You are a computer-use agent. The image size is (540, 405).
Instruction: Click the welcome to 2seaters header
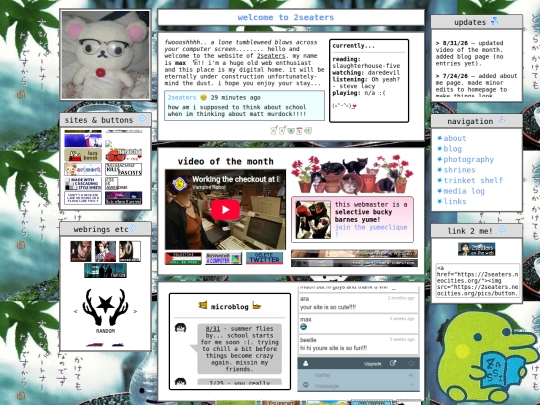285,17
